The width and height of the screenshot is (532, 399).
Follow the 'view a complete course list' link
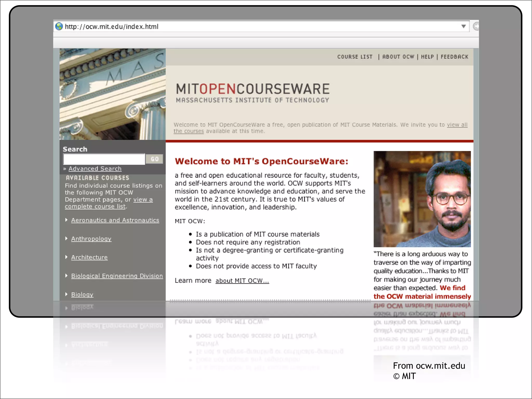coord(96,207)
